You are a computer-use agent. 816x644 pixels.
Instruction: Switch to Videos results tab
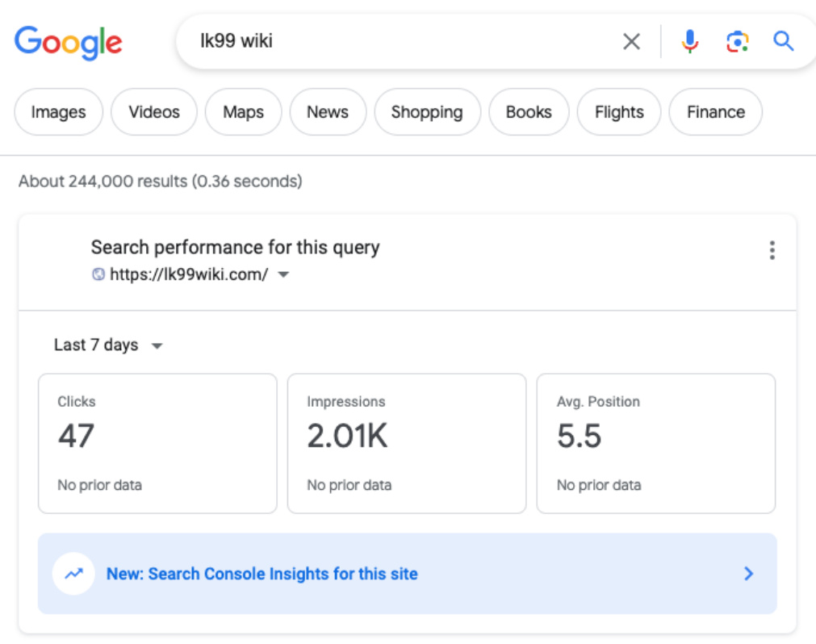[x=154, y=112]
